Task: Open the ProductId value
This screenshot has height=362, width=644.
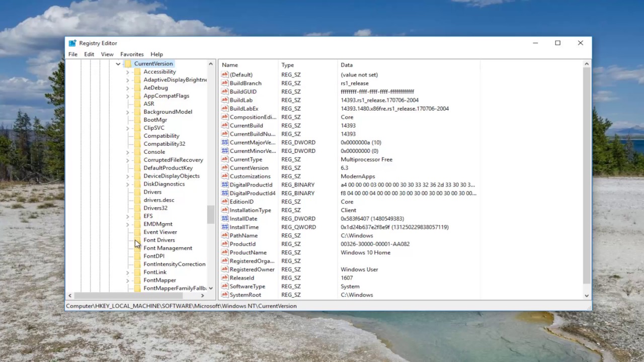Action: pyautogui.click(x=243, y=244)
